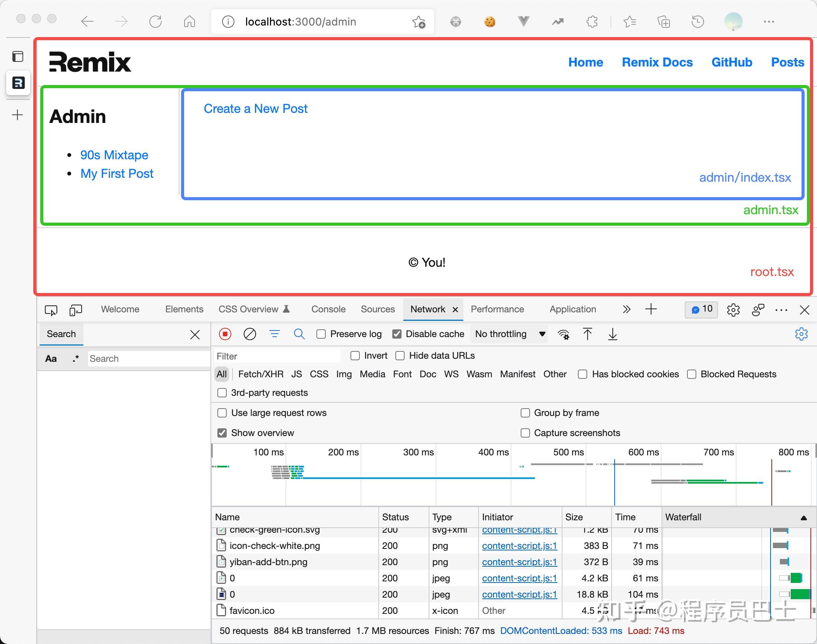The width and height of the screenshot is (817, 644).
Task: Click the network Filter input field
Action: [277, 356]
